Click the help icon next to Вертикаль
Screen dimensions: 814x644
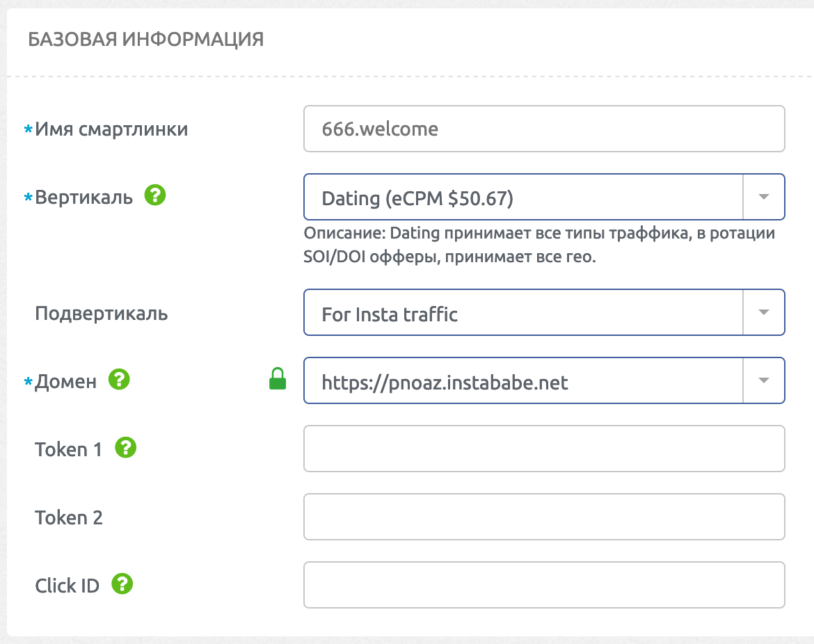coord(155,197)
